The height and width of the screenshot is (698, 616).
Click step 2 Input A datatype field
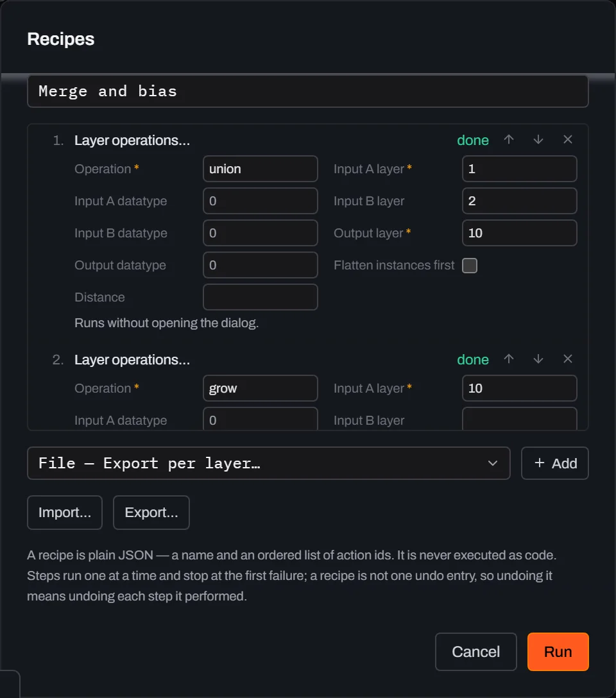pos(261,419)
